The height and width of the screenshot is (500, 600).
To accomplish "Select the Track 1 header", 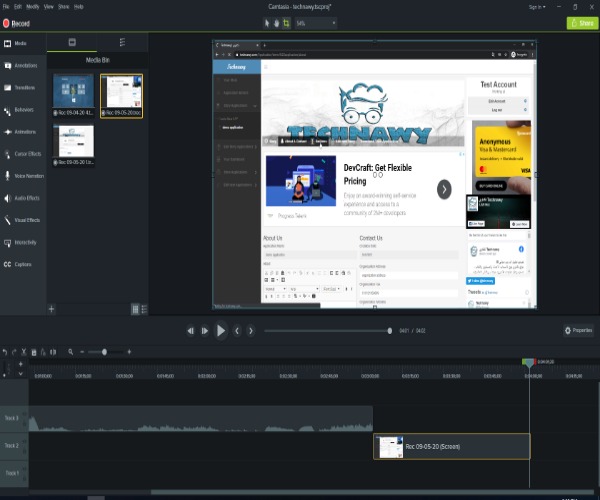I will click(14, 473).
